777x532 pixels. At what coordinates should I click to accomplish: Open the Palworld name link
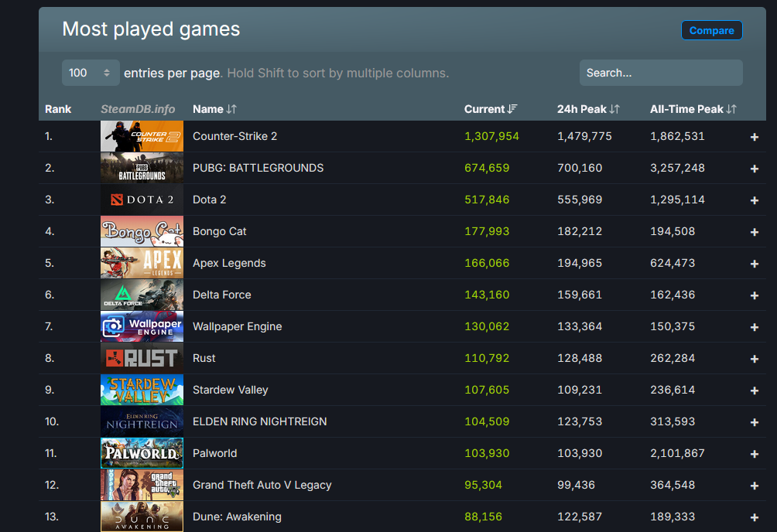click(x=215, y=453)
